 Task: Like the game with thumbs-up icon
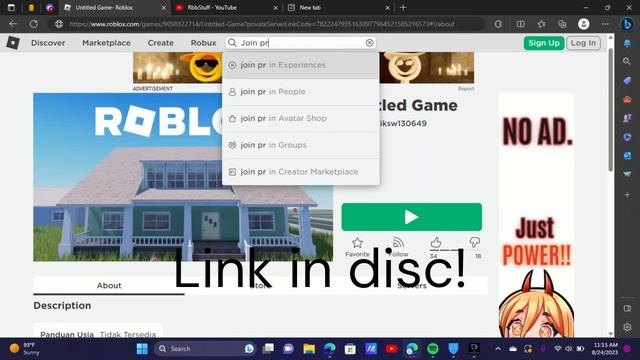(x=436, y=242)
